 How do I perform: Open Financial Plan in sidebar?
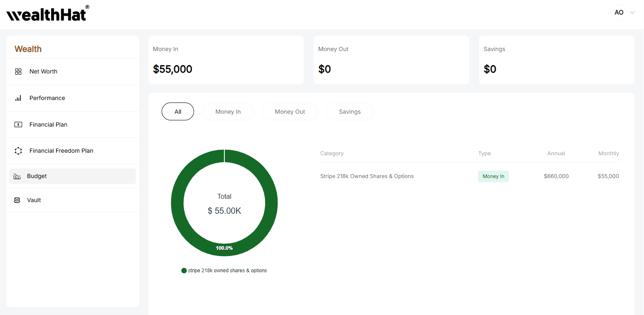coord(73,125)
